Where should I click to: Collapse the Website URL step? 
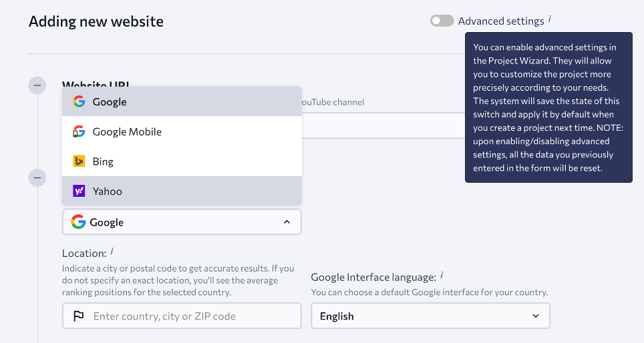pyautogui.click(x=38, y=85)
